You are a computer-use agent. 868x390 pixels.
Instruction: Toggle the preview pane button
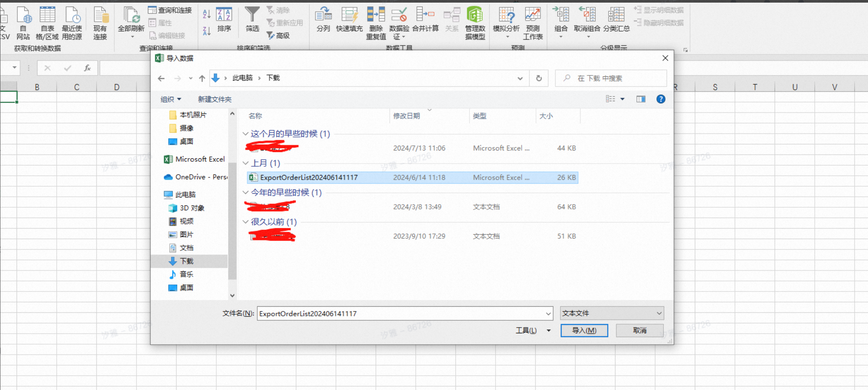(641, 99)
